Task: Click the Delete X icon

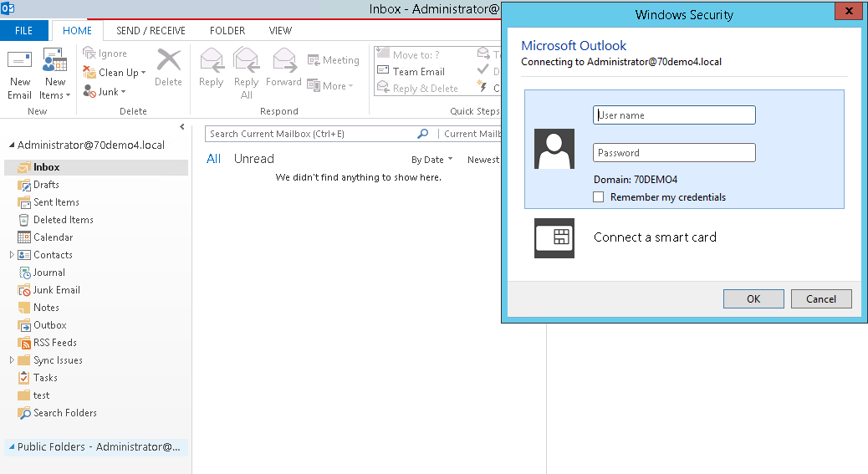Action: [168, 59]
